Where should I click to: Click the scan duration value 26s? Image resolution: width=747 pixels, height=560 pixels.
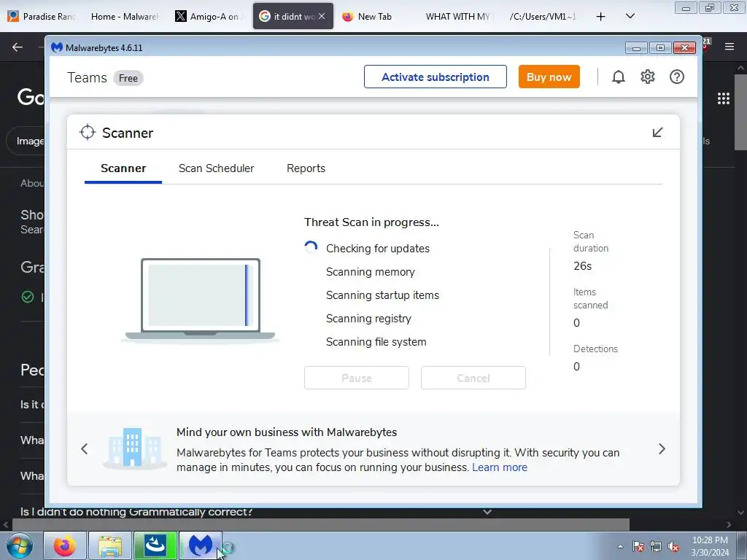click(583, 265)
